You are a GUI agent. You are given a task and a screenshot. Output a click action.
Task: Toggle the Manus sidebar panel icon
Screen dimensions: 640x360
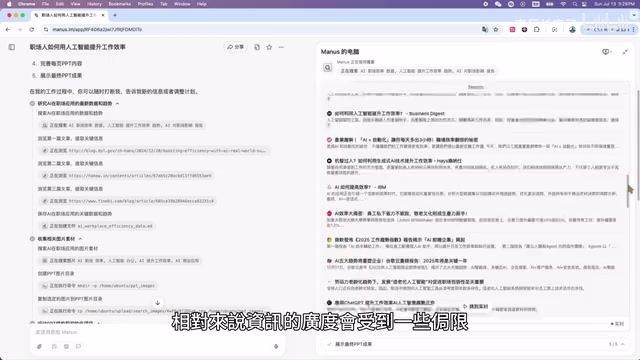coord(11,47)
